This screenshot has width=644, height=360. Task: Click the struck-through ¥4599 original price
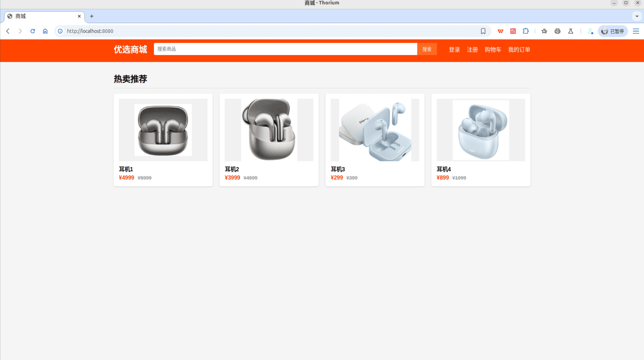pyautogui.click(x=251, y=178)
